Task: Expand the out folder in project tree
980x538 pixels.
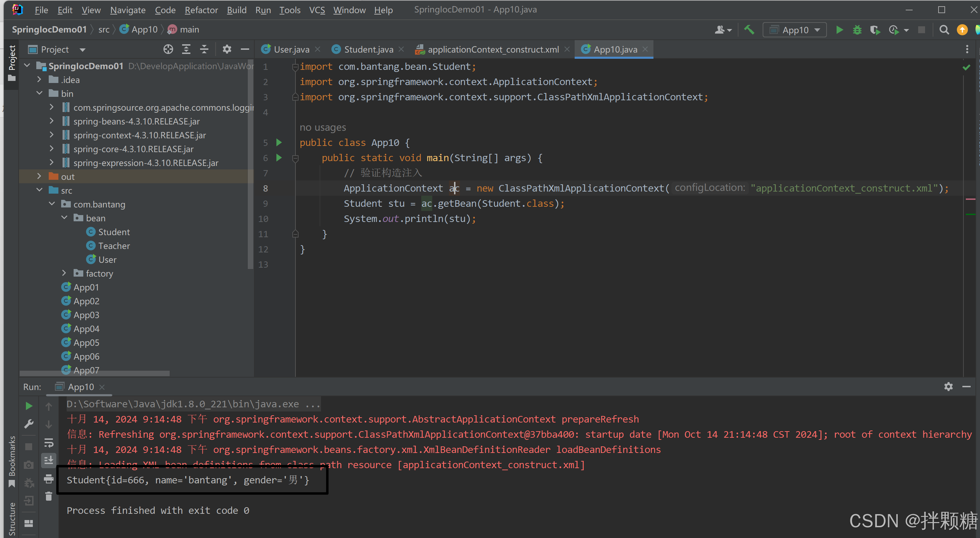Action: (x=39, y=176)
